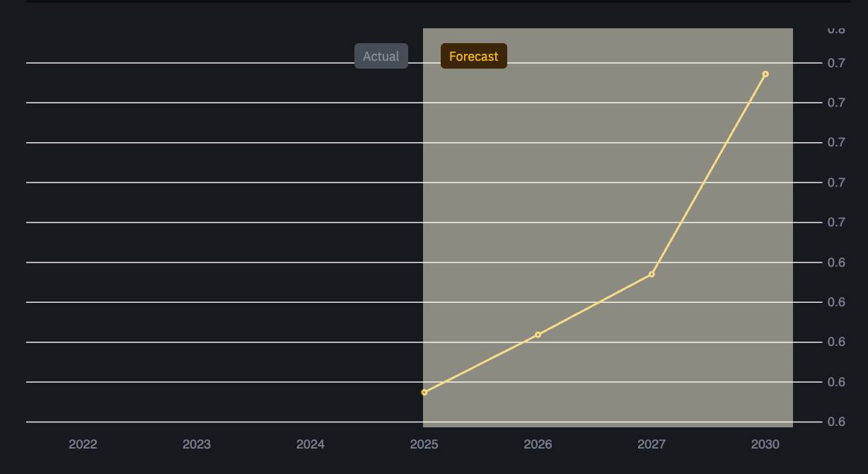Click the 2030 x-axis label
Image resolution: width=868 pixels, height=474 pixels.
(x=765, y=444)
